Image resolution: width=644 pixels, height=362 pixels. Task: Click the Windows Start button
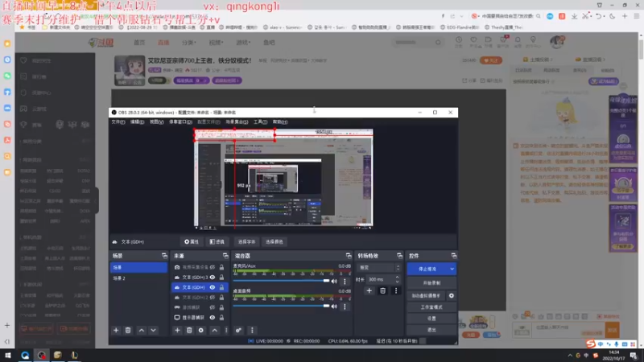pyautogui.click(x=8, y=356)
